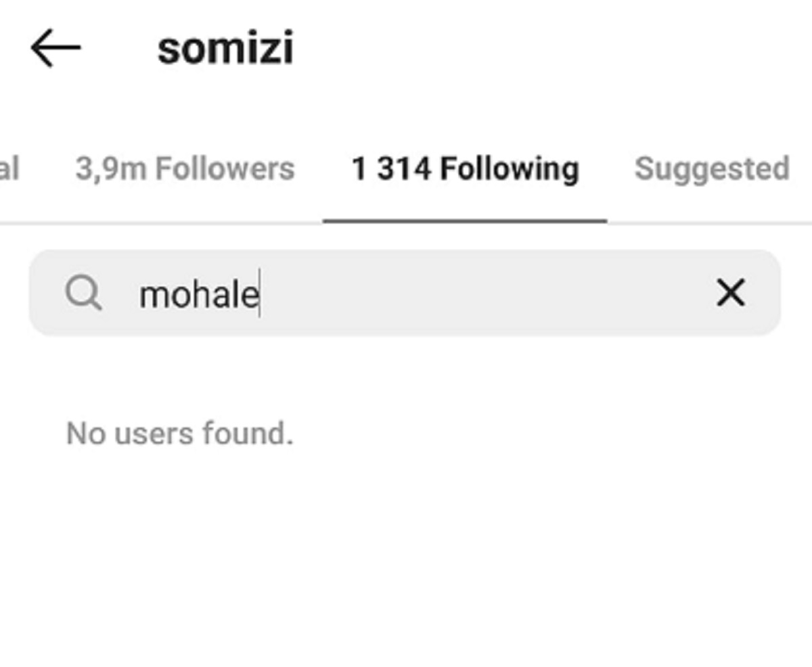Viewport: 812px width, 667px height.
Task: Click the 'somizi' username header
Action: (x=225, y=49)
